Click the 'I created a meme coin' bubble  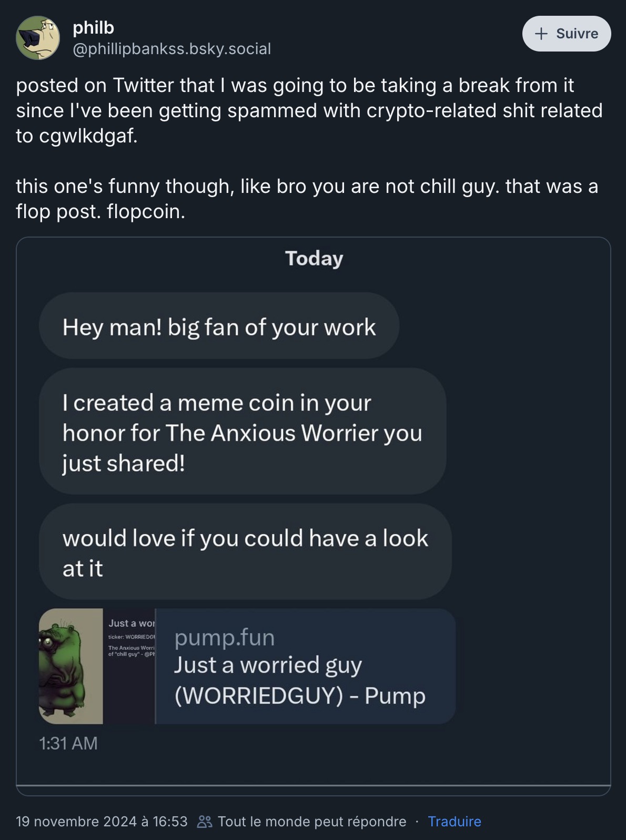point(242,432)
